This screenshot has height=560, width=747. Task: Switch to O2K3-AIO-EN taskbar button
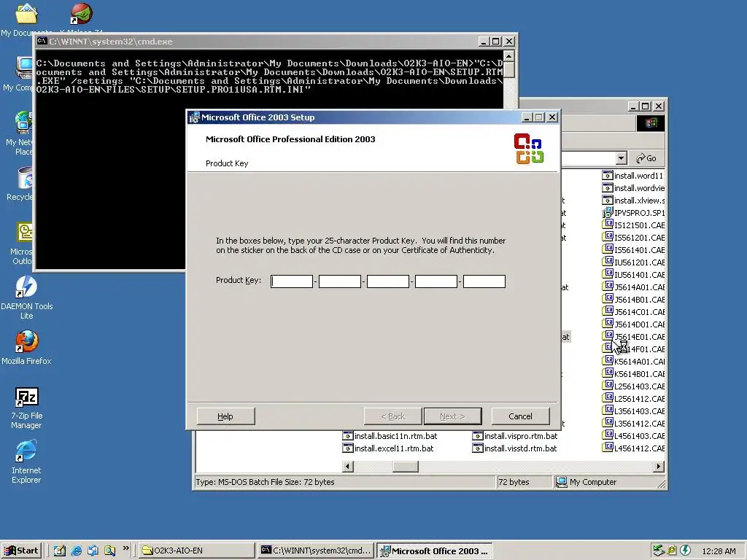(x=196, y=551)
